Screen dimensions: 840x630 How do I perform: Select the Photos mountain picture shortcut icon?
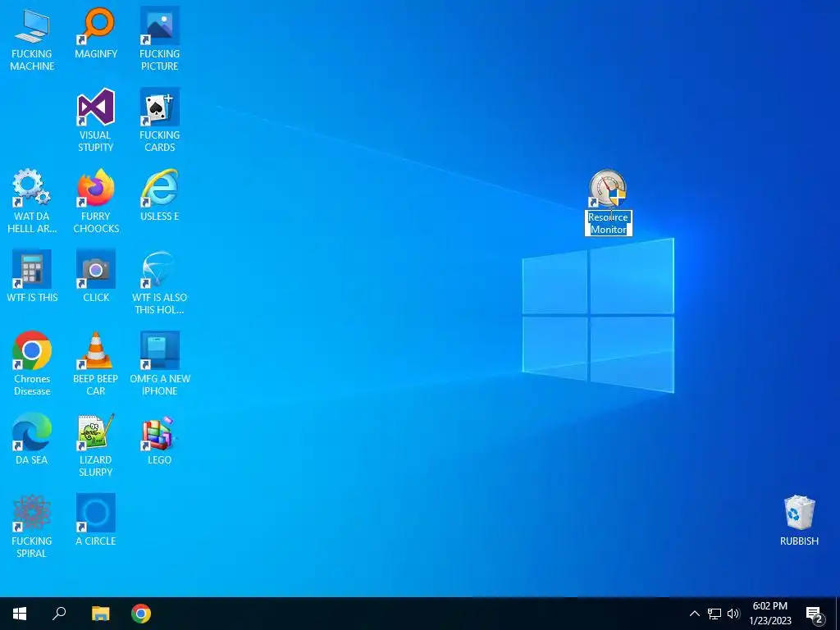tap(160, 25)
